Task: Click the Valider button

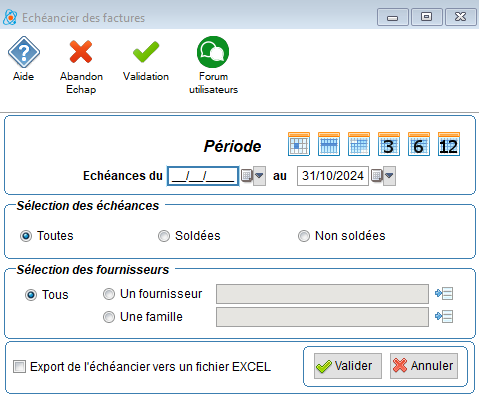Action: coord(348,366)
